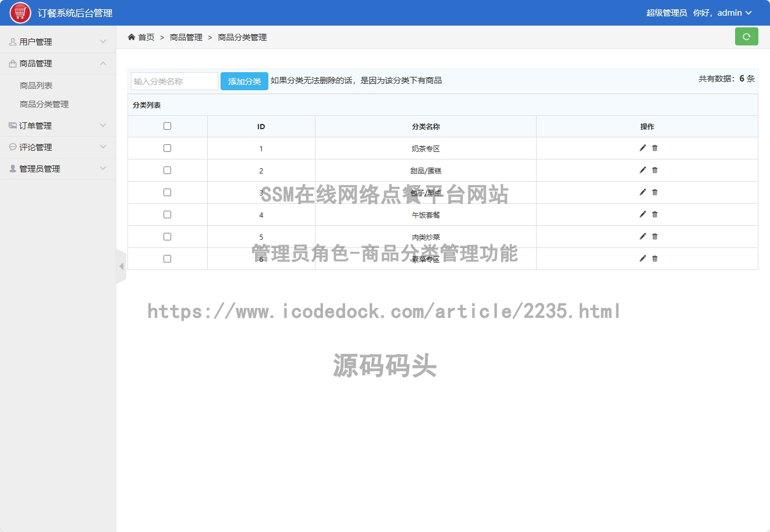This screenshot has height=532, width=770.
Task: Focus the 输入分类名称 input field
Action: (x=175, y=81)
